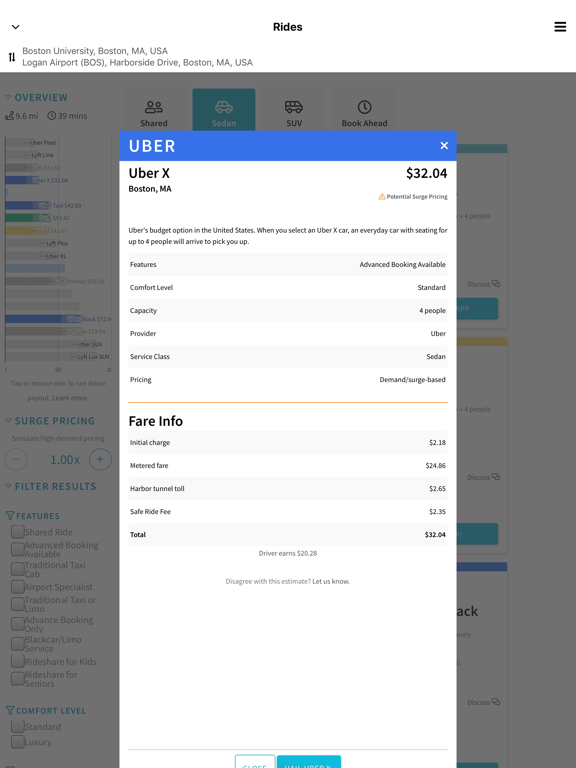Click the 39 mins clock icon
The height and width of the screenshot is (768, 576).
(x=51, y=116)
